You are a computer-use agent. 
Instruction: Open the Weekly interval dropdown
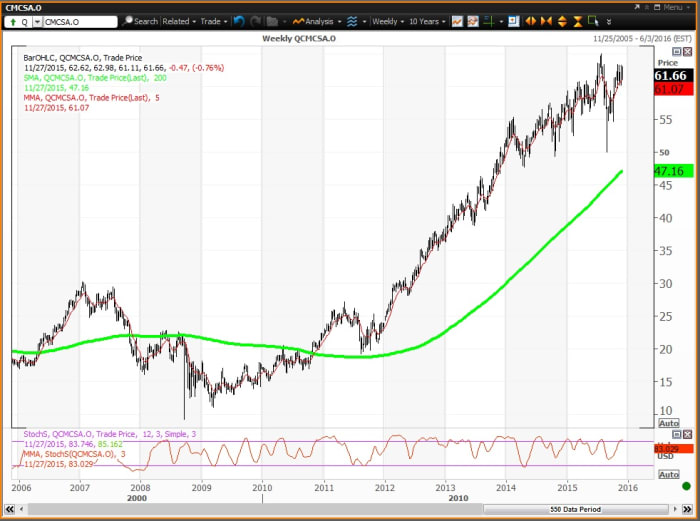tap(384, 21)
